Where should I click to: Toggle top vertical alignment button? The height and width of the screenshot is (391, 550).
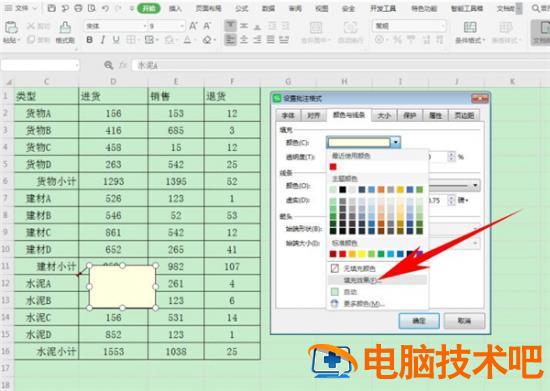coord(230,26)
